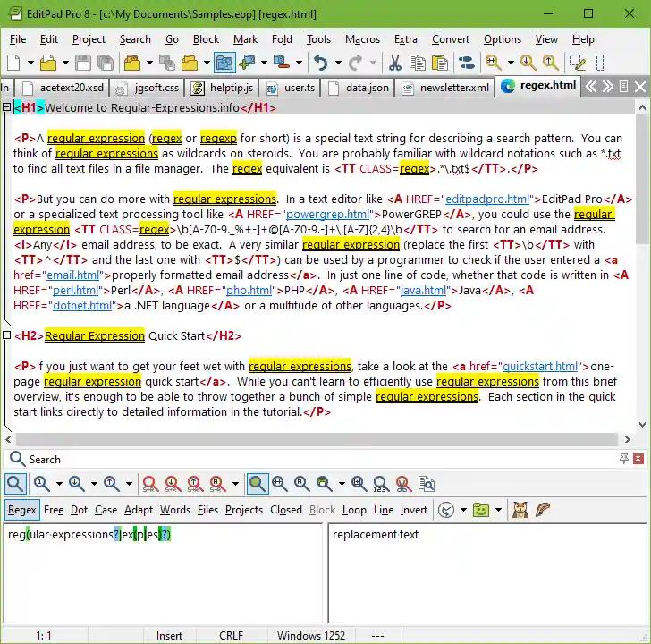Screen dimensions: 651x644
Task: Click the red Replace Current icon in search panel
Action: (x=150, y=484)
